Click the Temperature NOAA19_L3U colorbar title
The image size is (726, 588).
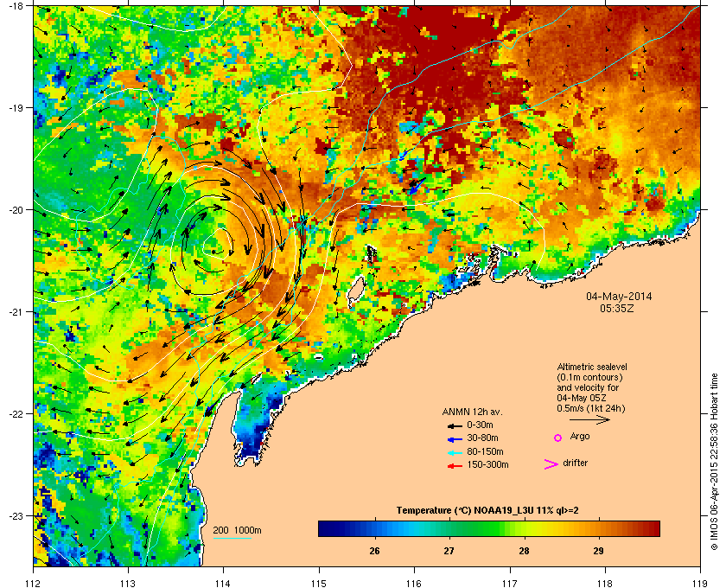487,511
